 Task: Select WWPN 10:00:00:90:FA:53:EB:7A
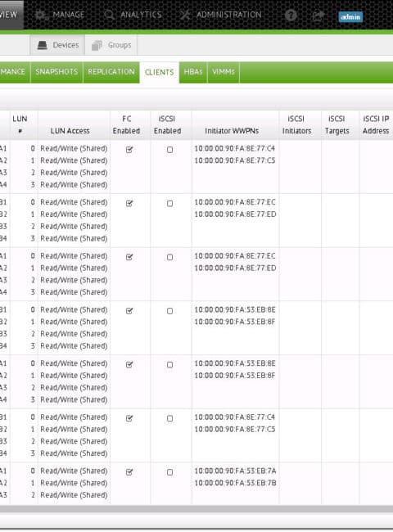tap(235, 471)
